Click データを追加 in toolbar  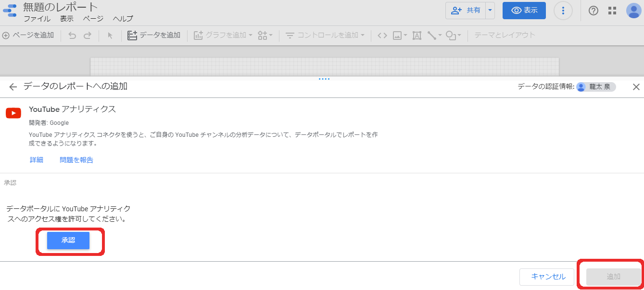tap(154, 35)
